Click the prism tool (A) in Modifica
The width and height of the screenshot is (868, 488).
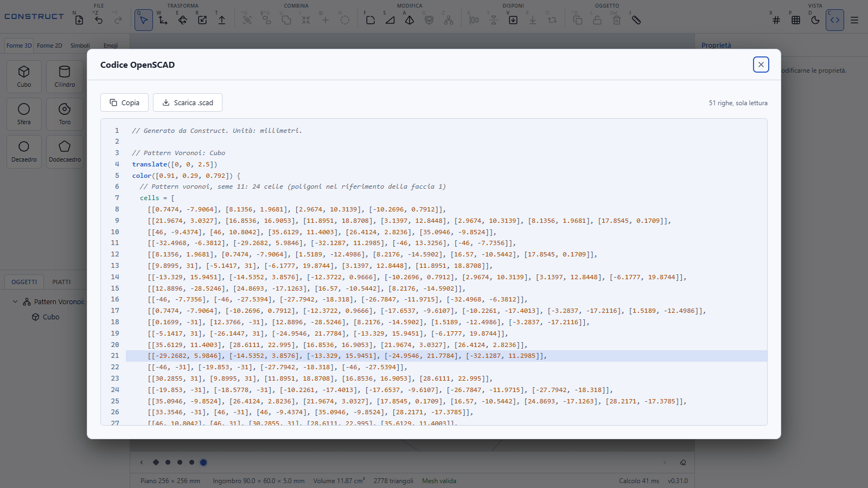coord(410,20)
